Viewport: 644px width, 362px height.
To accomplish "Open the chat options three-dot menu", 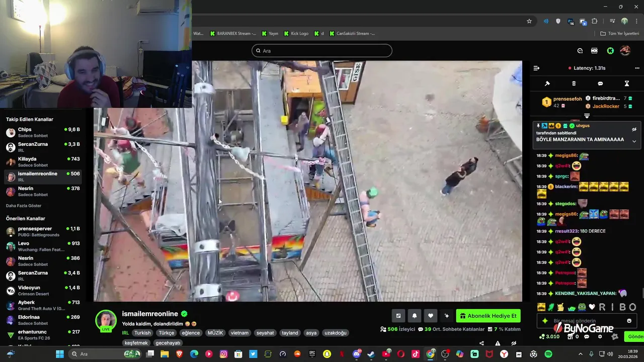I will tap(637, 68).
